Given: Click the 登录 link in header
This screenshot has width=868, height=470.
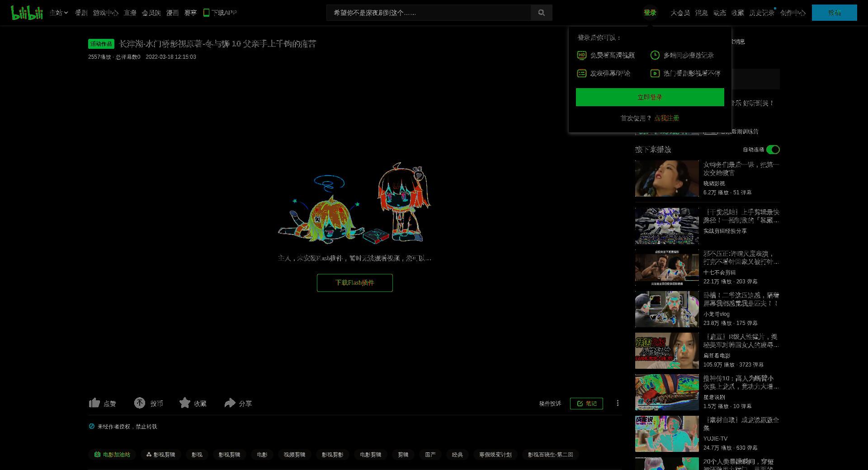Looking at the screenshot, I should point(650,13).
